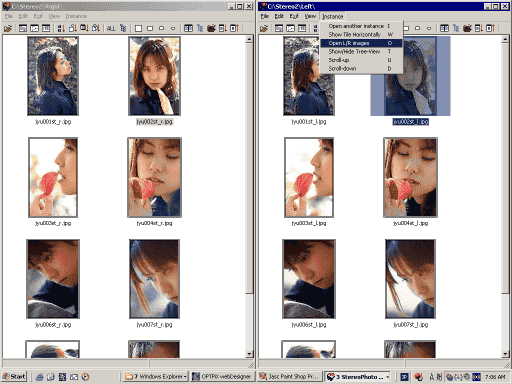Screen dimensions: 512x384
Task: Select largest thumbnail size square in left toolbar
Action: [x=138, y=28]
